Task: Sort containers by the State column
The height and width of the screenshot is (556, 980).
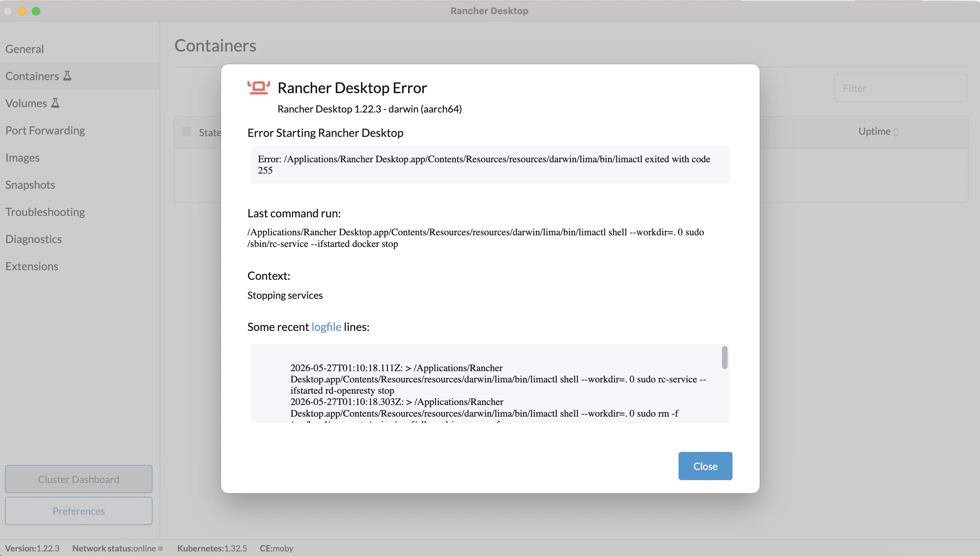Action: click(x=210, y=133)
